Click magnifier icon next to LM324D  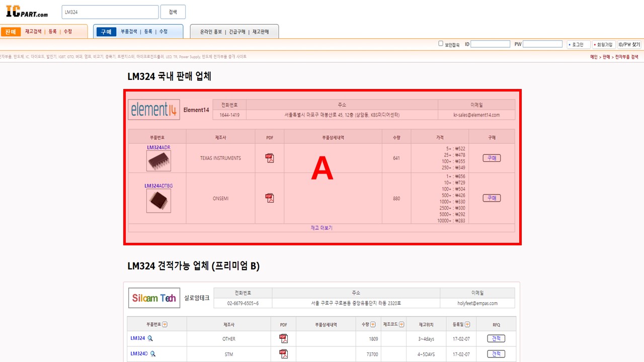(x=153, y=354)
